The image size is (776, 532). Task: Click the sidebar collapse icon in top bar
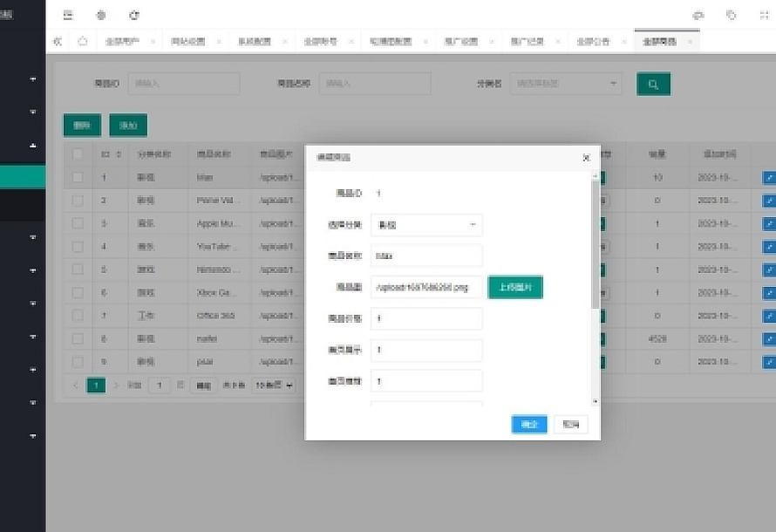(68, 15)
